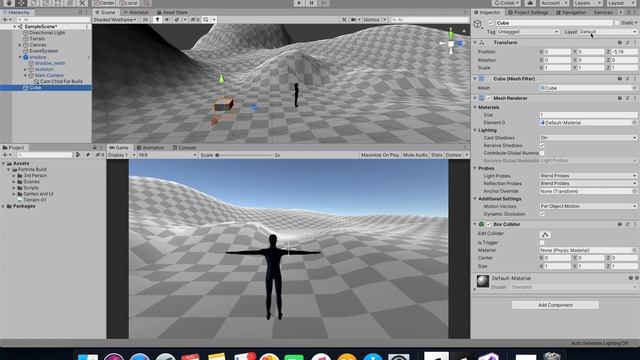
Task: Toggle scene audio speaker icon
Action: click(167, 20)
